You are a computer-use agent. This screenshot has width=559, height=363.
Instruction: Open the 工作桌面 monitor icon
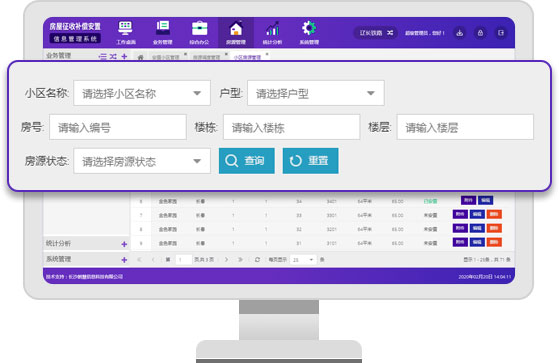pos(125,28)
